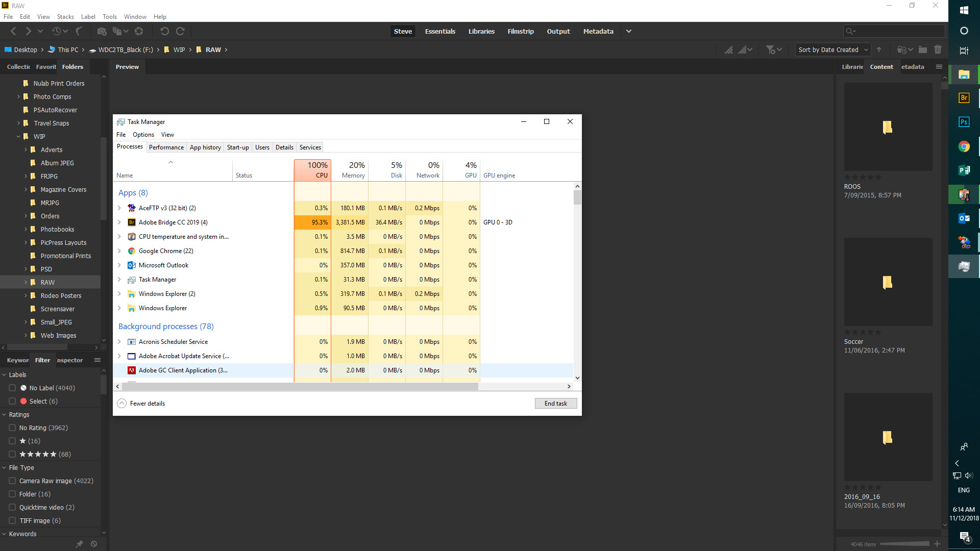Switch to Task Manager Details tab
The height and width of the screenshot is (551, 980).
click(284, 147)
